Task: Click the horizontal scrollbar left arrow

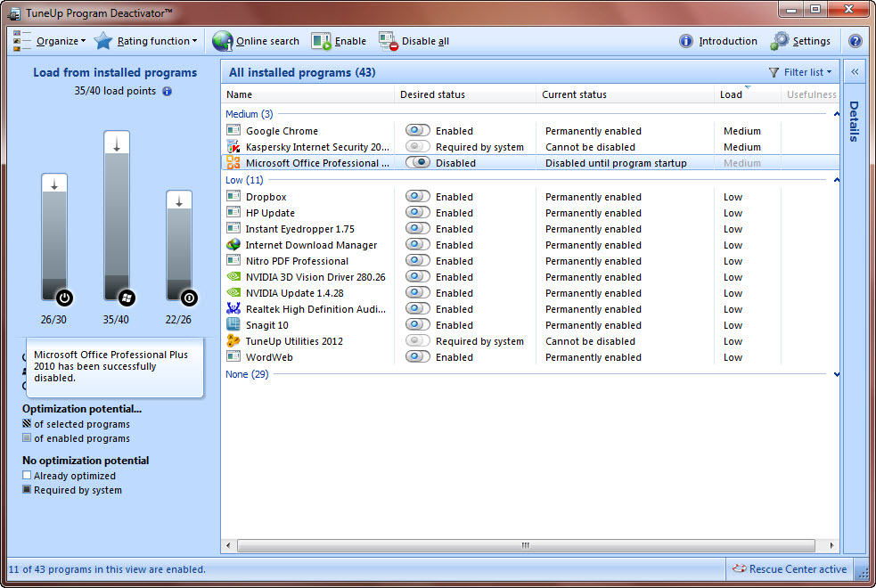Action: 228,545
